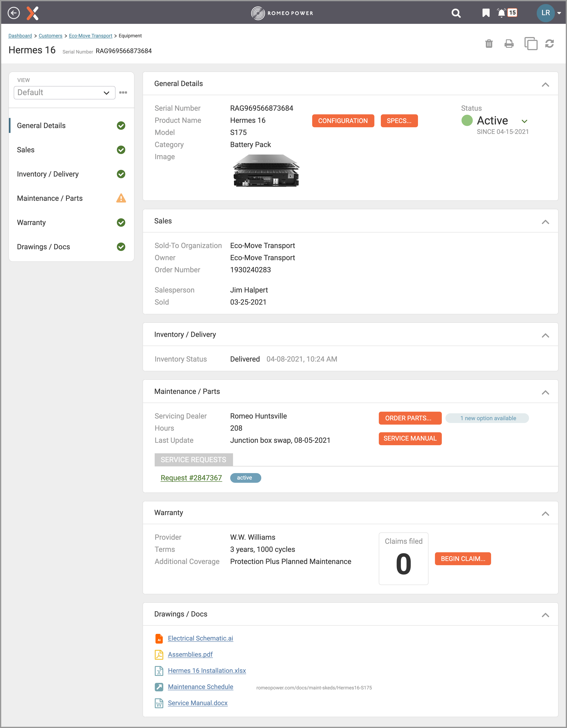Screen dimensions: 567x728
Task: Open the orange X app logo
Action: click(x=33, y=13)
